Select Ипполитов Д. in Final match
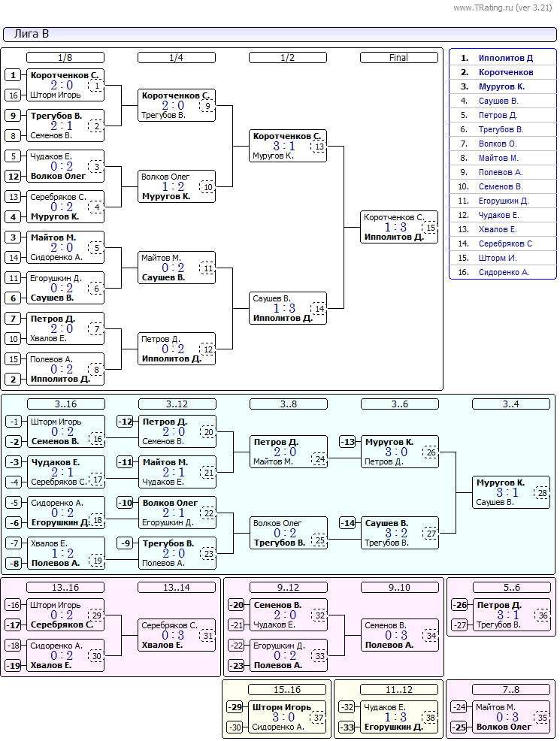The height and width of the screenshot is (741, 560). click(x=394, y=237)
